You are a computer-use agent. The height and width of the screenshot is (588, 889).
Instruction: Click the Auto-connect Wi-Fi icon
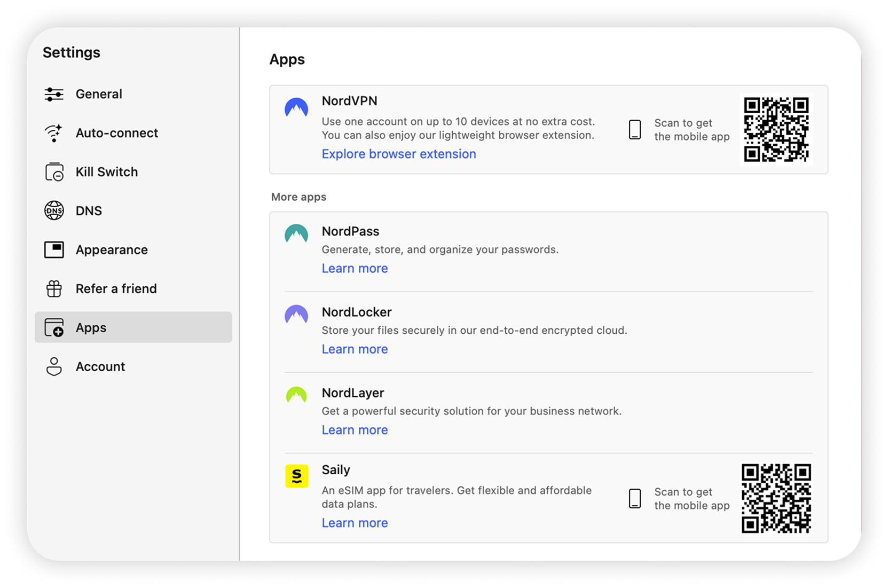pos(53,133)
